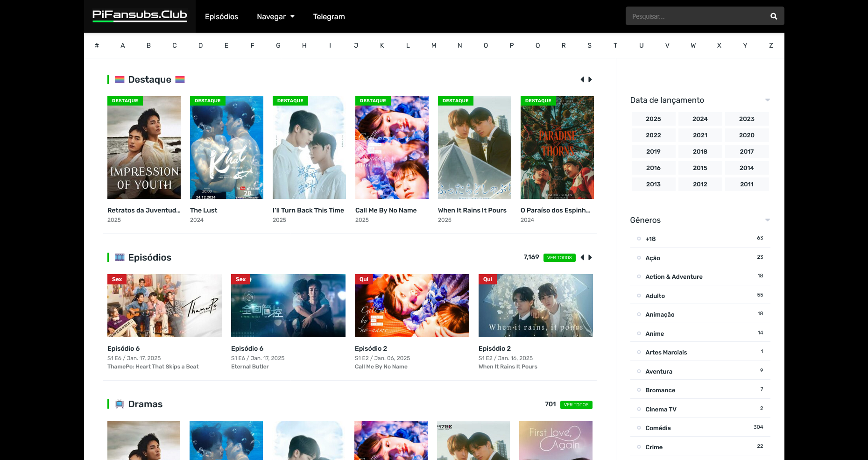The width and height of the screenshot is (868, 460).
Task: Select the Bromance genre
Action: point(660,390)
